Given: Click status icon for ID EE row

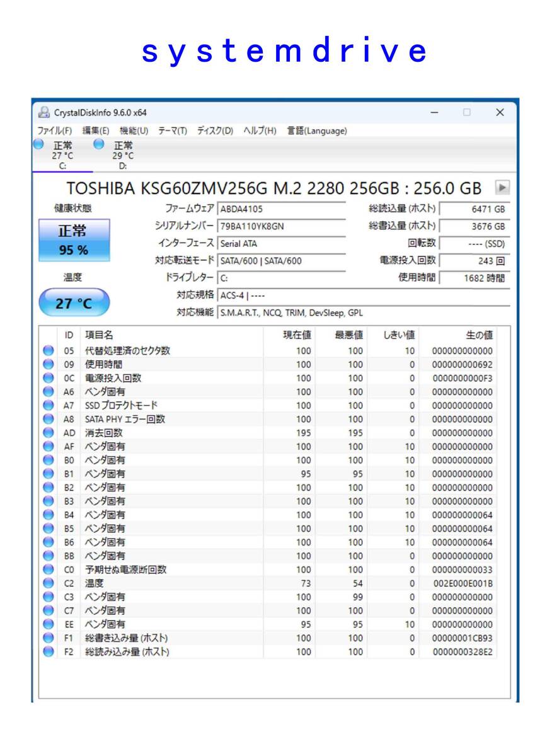Looking at the screenshot, I should click(x=48, y=624).
